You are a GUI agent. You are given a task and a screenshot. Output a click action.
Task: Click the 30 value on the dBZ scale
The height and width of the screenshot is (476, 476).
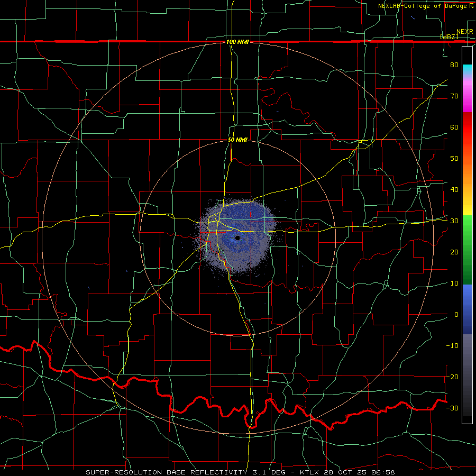[454, 221]
